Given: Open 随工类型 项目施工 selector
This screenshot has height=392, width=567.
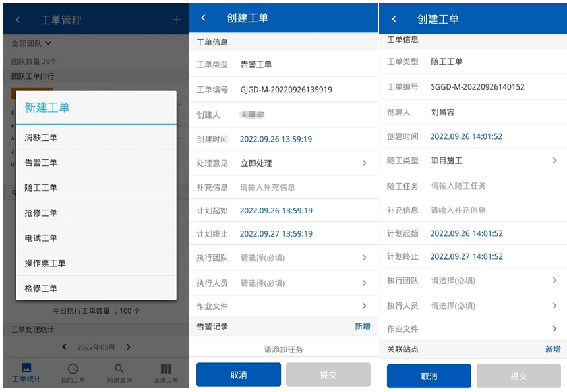Looking at the screenshot, I should [554, 161].
